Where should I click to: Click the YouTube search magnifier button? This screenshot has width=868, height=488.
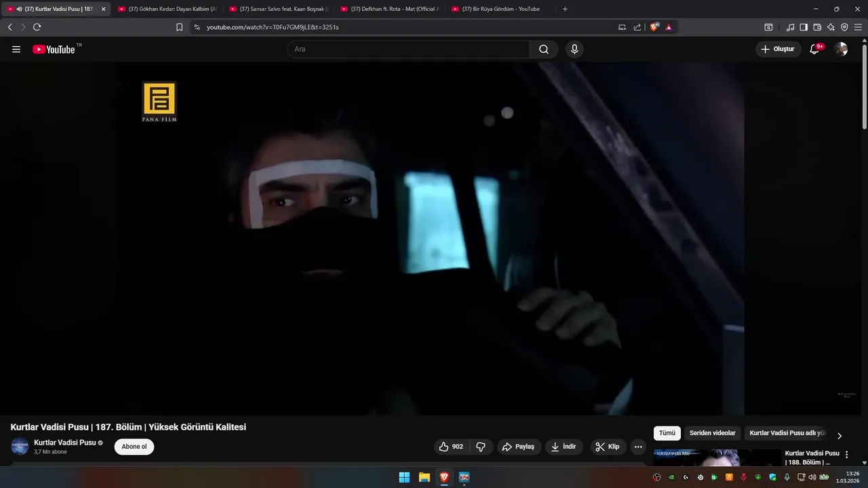click(544, 49)
